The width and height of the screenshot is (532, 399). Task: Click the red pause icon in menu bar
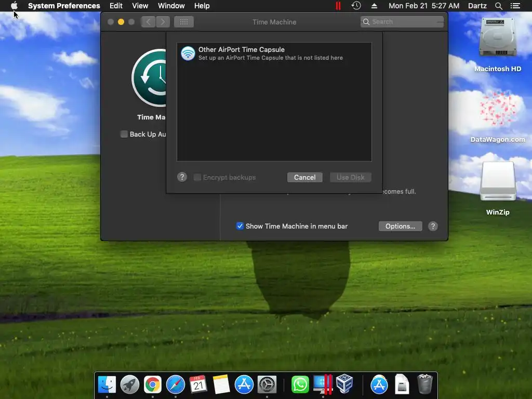click(x=338, y=6)
